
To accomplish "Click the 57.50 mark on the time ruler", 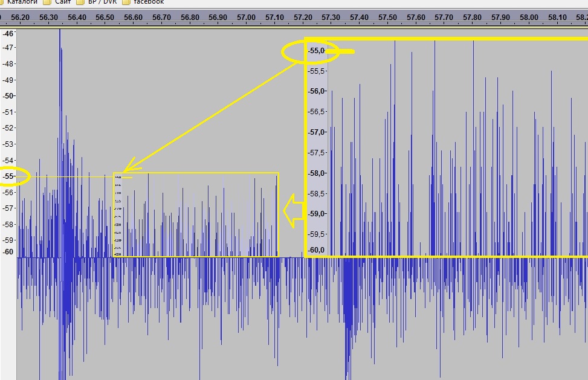I will coord(387,18).
